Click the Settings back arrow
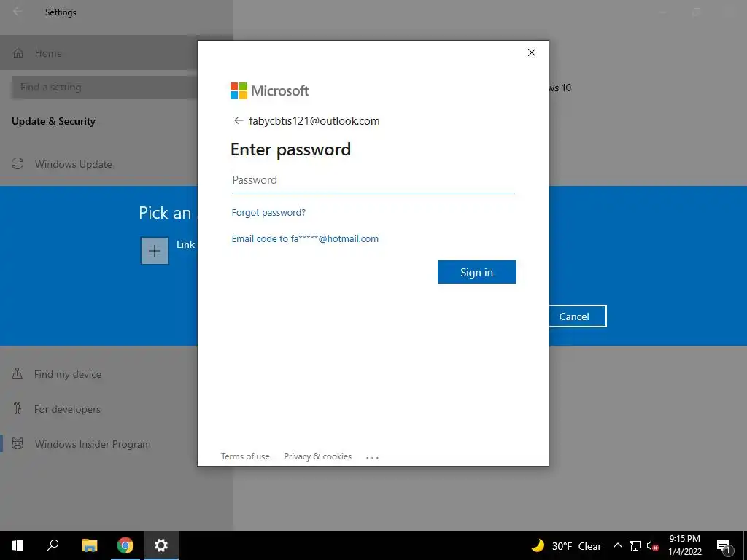Image resolution: width=747 pixels, height=560 pixels. [x=18, y=12]
